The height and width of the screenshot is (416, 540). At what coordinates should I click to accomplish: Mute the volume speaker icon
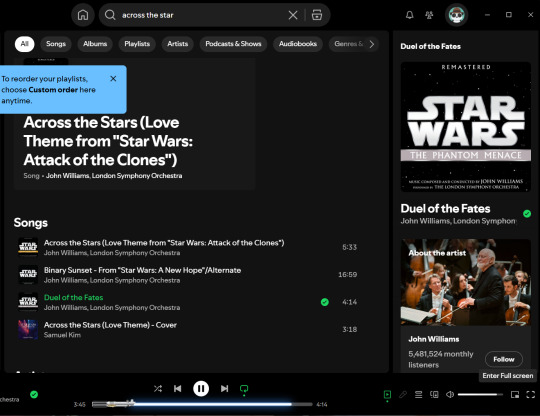(x=450, y=395)
